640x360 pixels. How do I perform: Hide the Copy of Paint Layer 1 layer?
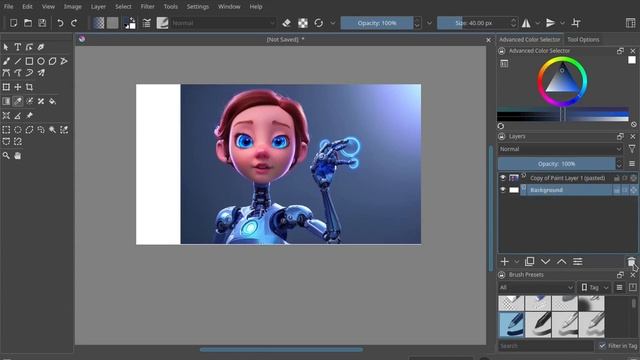(503, 178)
